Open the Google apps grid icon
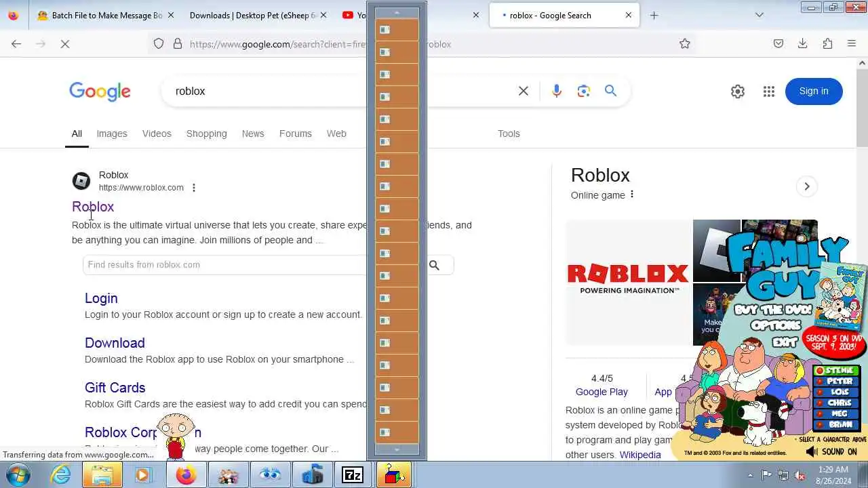Image resolution: width=868 pixels, height=488 pixels. tap(768, 91)
